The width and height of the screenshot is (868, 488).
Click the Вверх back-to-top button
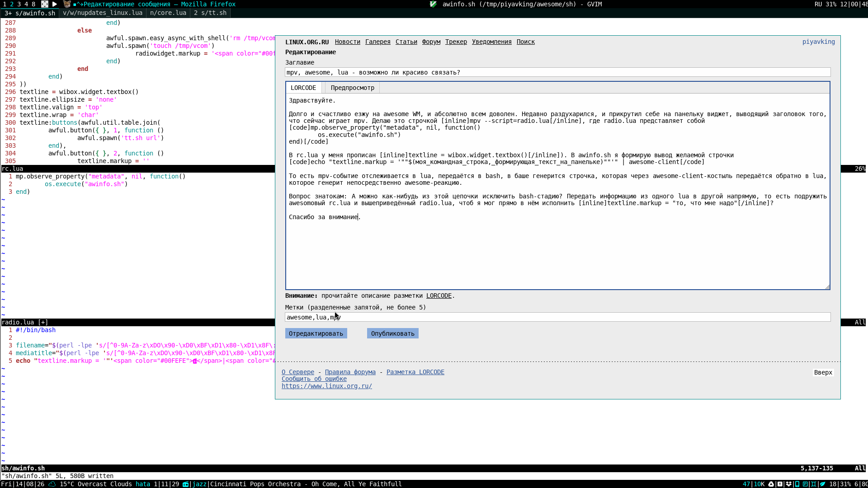[823, 372]
